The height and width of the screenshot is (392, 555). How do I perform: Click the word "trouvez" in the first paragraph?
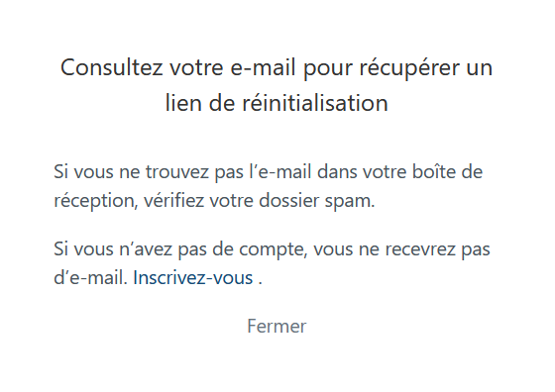[177, 172]
